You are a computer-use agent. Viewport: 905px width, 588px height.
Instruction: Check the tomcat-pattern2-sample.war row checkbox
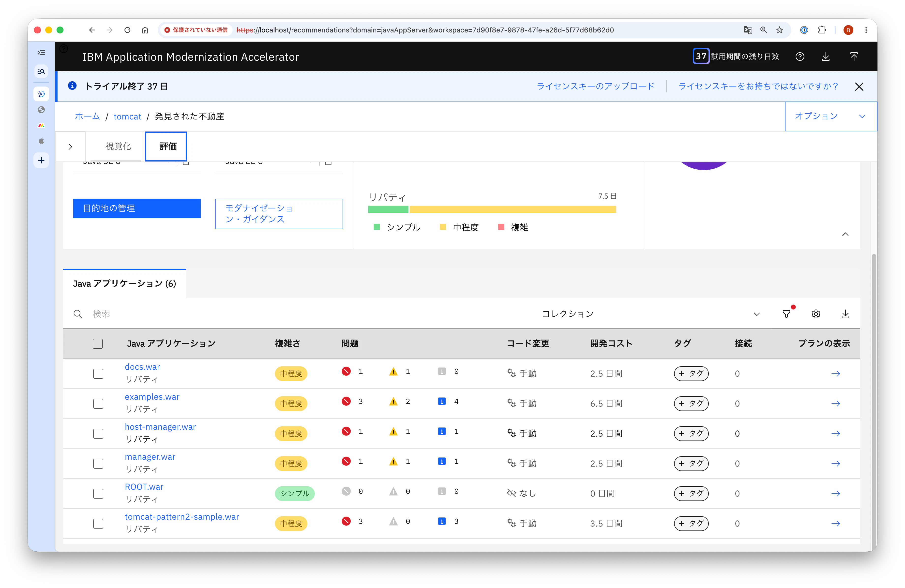tap(98, 524)
